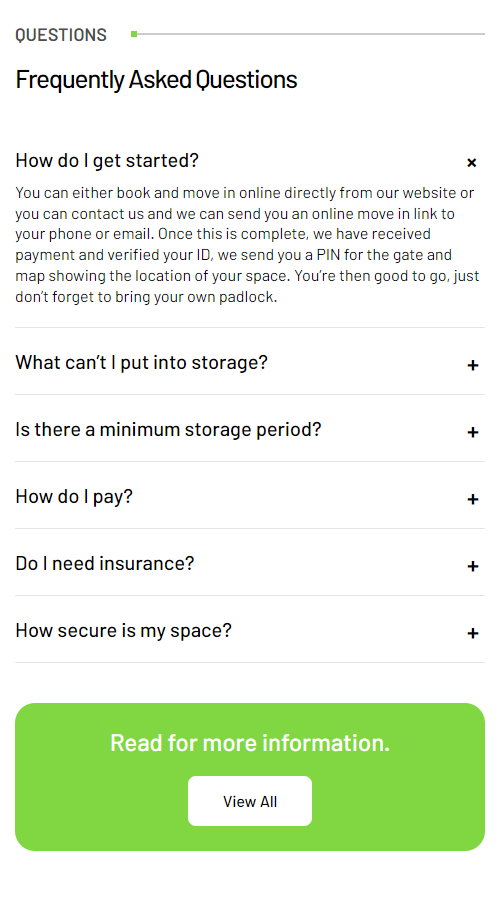Image resolution: width=500 pixels, height=901 pixels.
Task: Collapse the open answer using the x icon
Action: pyautogui.click(x=472, y=163)
